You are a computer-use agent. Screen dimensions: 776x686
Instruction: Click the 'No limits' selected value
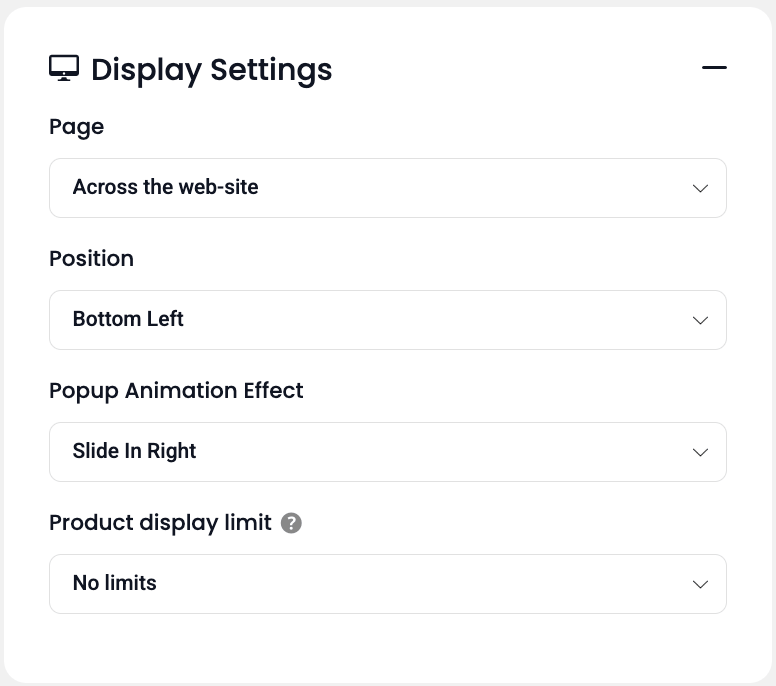tap(114, 583)
